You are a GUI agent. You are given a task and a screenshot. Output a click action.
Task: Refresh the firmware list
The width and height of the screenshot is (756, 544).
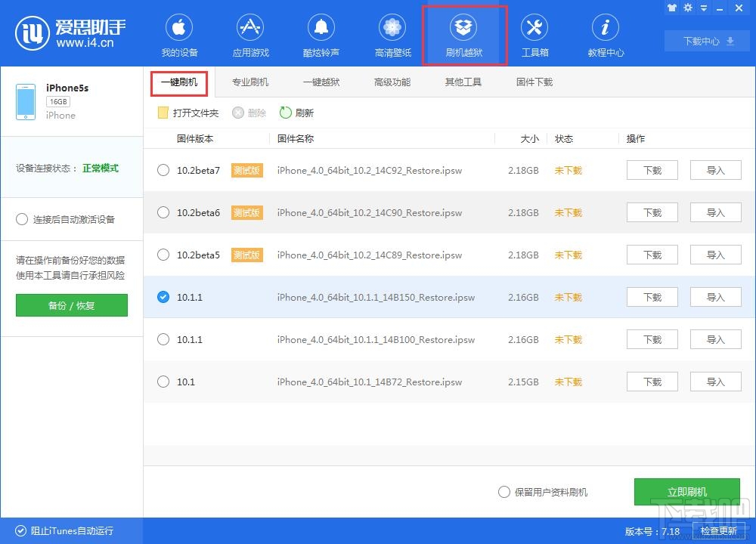296,112
